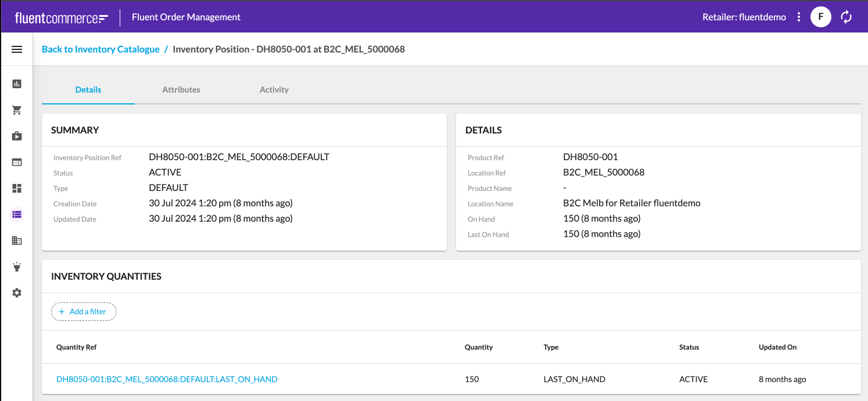This screenshot has width=868, height=401.
Task: Click the spotlight lamp icon in sidebar
Action: click(17, 267)
